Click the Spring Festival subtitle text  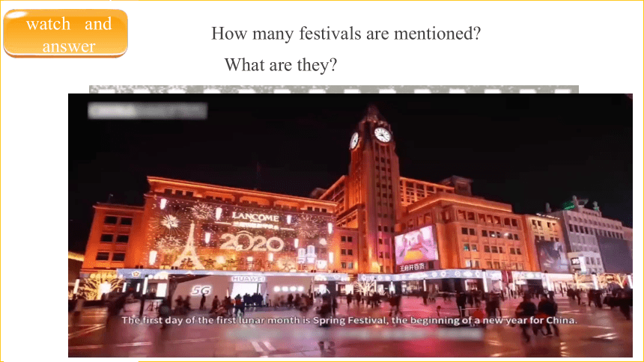pos(350,320)
